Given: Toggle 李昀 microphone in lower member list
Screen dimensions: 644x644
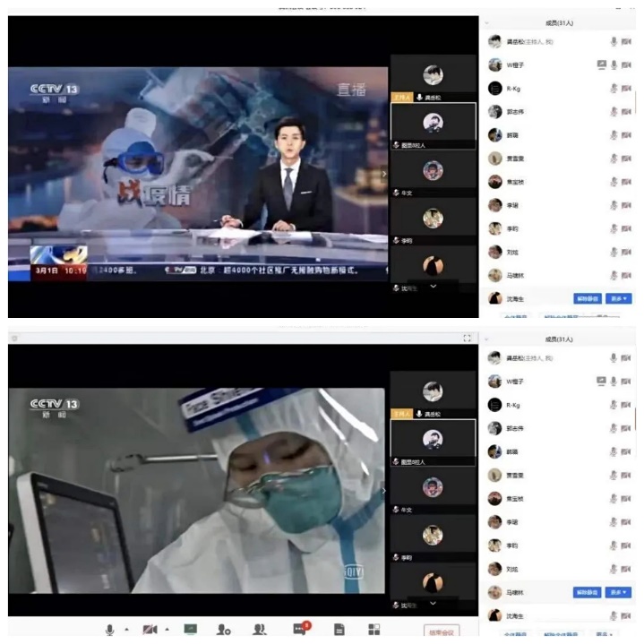Looking at the screenshot, I should click(x=614, y=545).
